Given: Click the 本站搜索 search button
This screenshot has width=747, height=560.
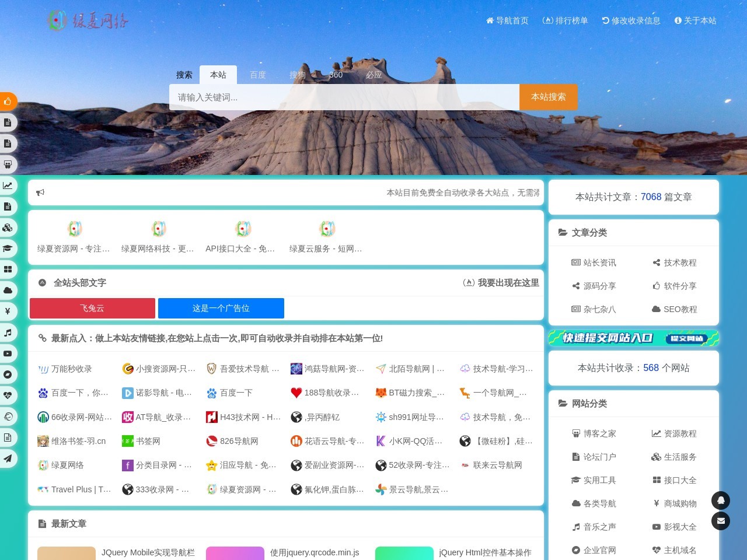Looking at the screenshot, I should [x=547, y=97].
